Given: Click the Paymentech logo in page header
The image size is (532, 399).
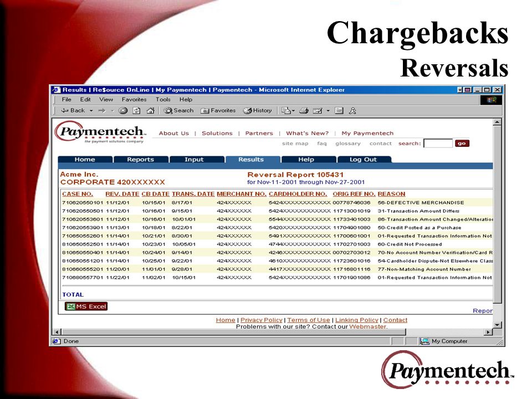Looking at the screenshot, I should (x=100, y=132).
